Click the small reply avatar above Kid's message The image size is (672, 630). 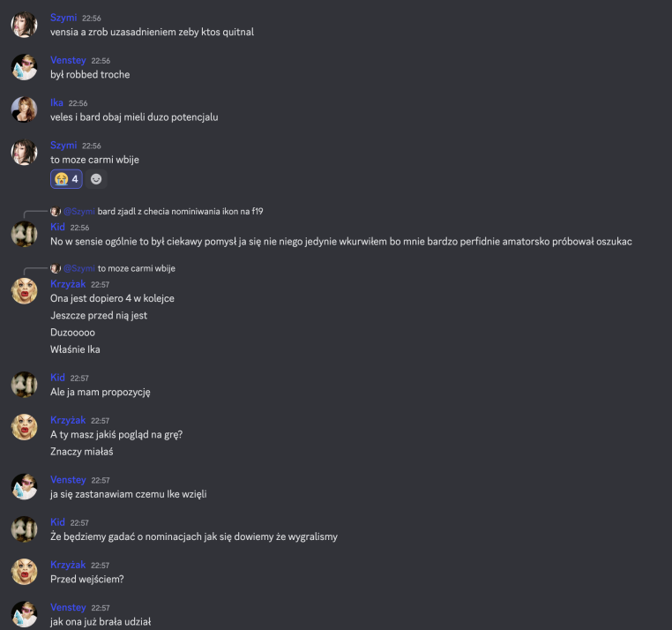pos(56,212)
